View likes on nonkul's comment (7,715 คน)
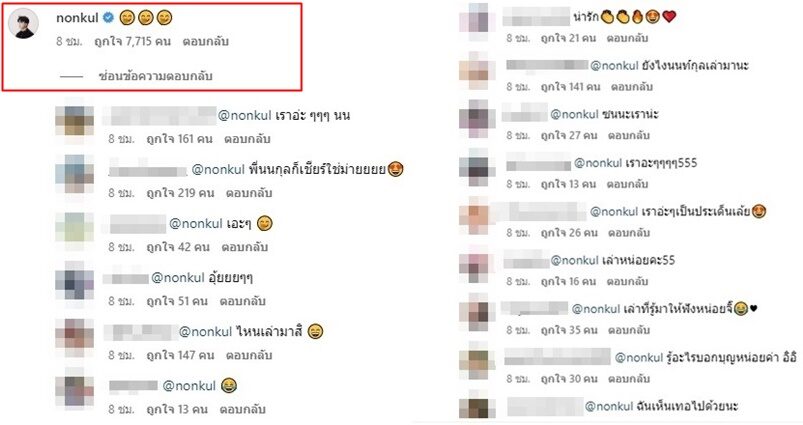803x425 pixels. pos(132,41)
